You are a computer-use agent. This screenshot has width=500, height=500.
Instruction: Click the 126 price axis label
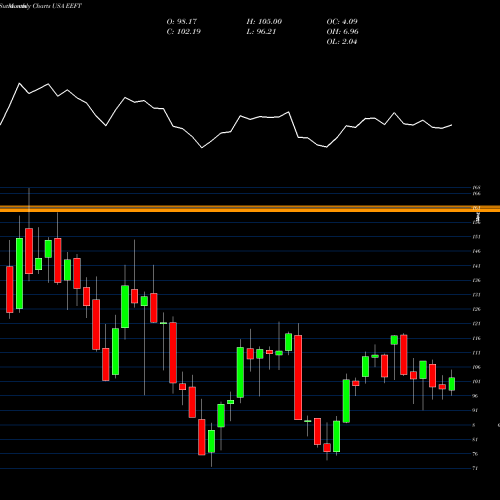coord(476,309)
